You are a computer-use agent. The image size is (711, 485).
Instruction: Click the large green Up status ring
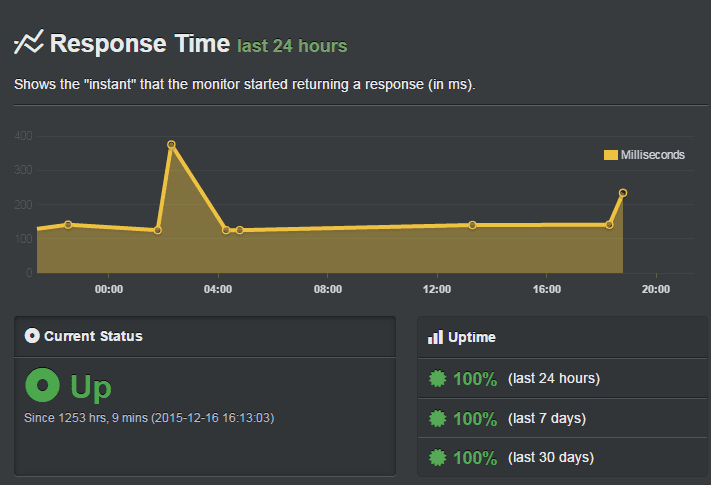(x=42, y=386)
